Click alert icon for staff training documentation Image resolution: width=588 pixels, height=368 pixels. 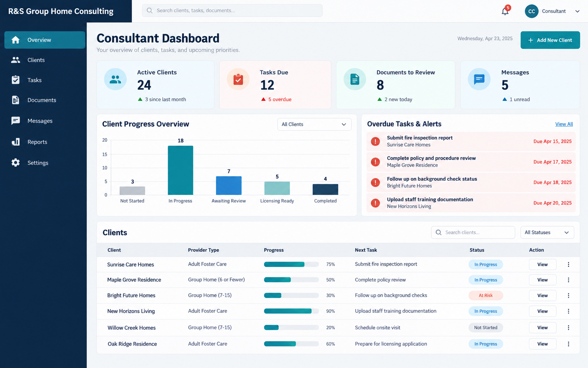(375, 203)
